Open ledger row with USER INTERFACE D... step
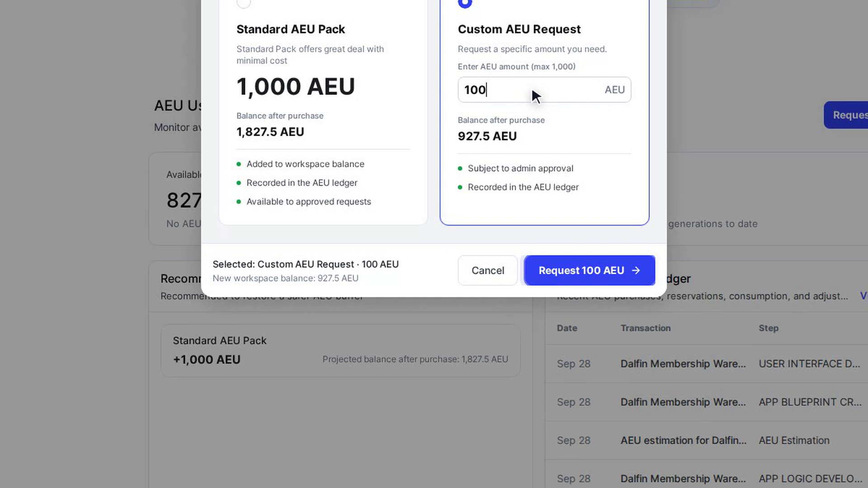Screen dimensions: 868x488 pos(707,364)
